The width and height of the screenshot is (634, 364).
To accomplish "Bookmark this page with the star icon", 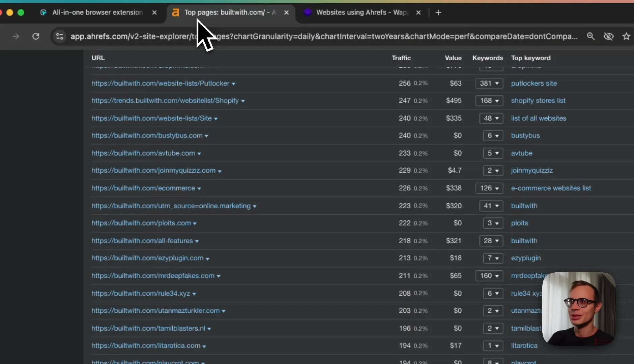I will [x=626, y=36].
